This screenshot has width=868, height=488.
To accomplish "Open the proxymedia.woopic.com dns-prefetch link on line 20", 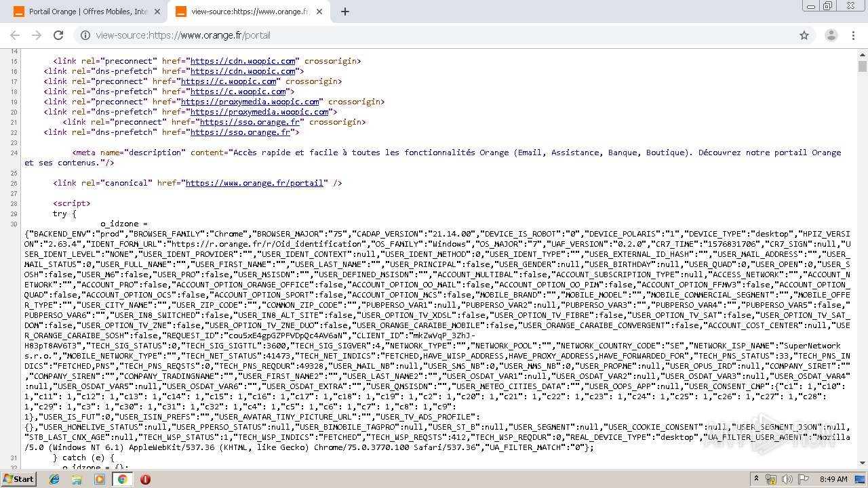I will tap(259, 112).
